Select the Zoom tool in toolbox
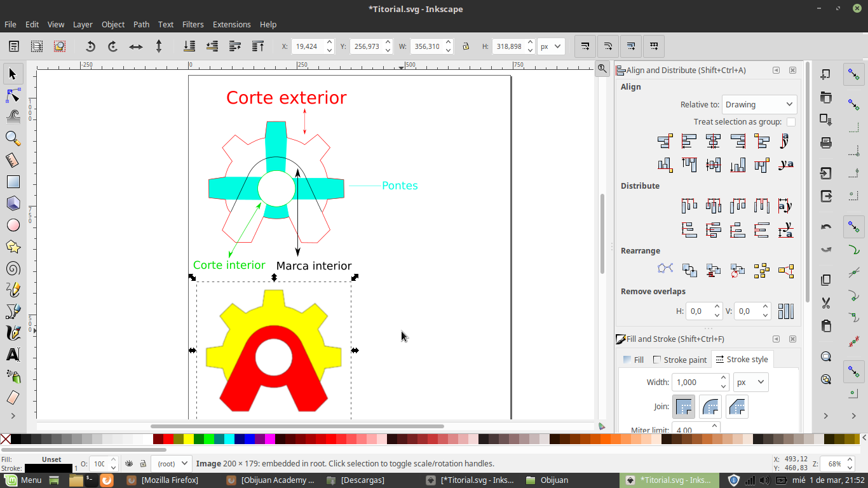The height and width of the screenshot is (488, 868). click(13, 139)
